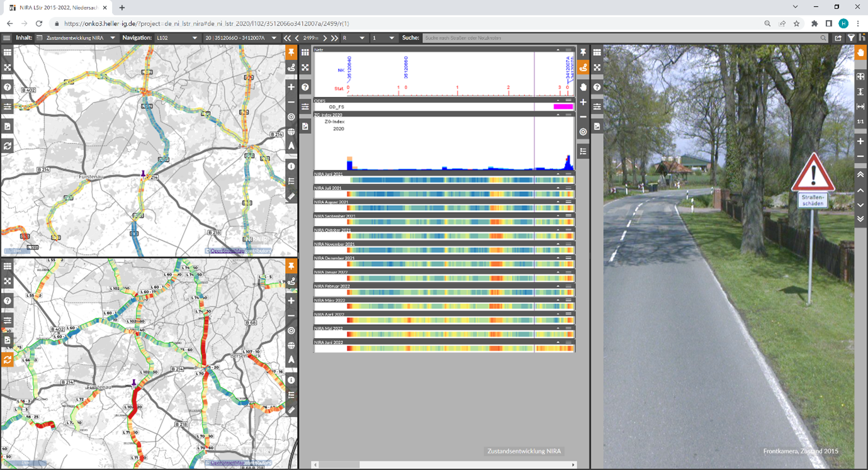Expand the node dropdown 3512066O - 3412007A
Screen dimensions: 868x470
click(x=273, y=38)
